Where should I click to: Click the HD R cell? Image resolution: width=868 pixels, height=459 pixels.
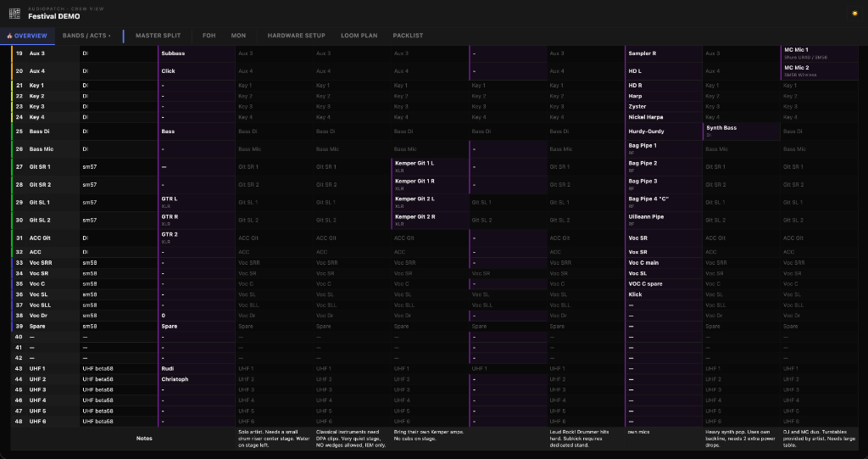pyautogui.click(x=664, y=86)
